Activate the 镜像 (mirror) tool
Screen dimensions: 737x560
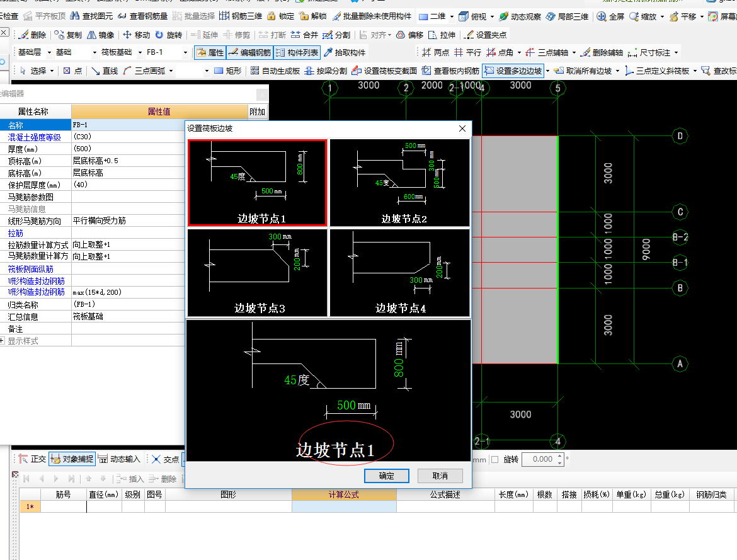101,35
